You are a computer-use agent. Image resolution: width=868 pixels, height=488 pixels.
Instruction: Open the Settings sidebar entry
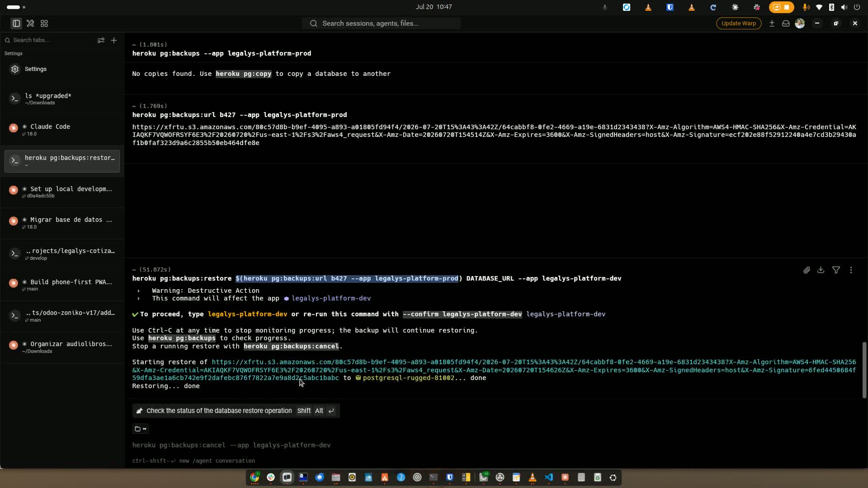(62, 69)
